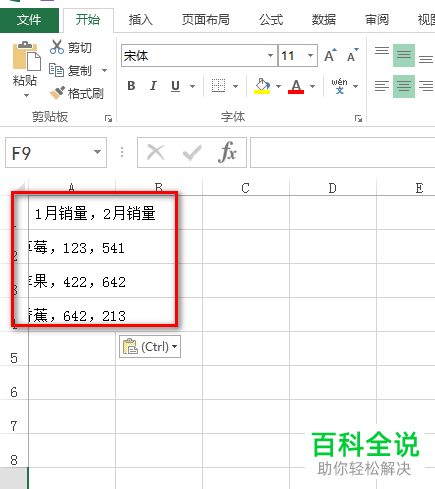Open the Paste options arrow under 粘贴
This screenshot has width=435, height=489.
pyautogui.click(x=26, y=96)
